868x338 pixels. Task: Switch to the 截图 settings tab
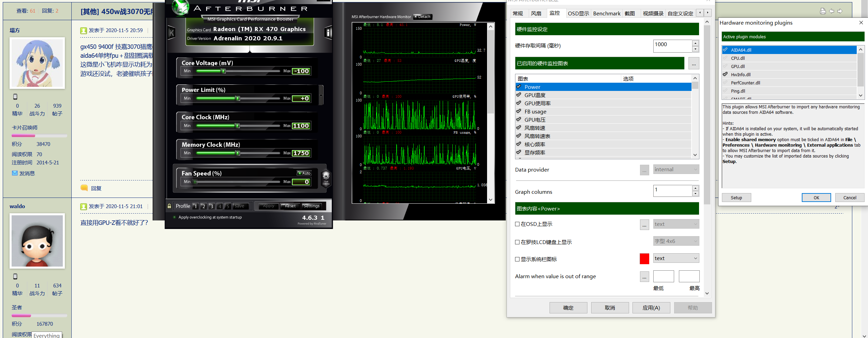[630, 13]
